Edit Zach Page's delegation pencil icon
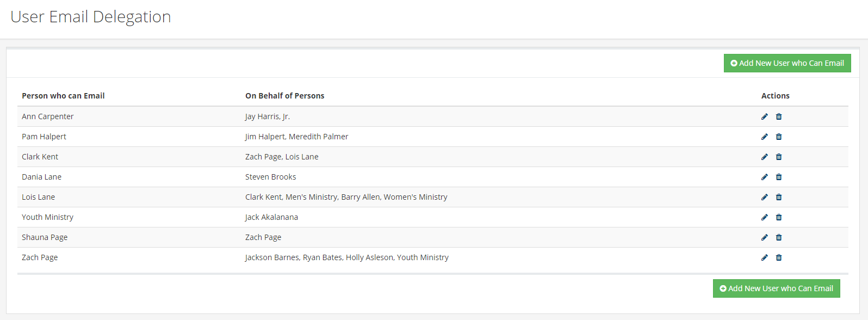Viewport: 868px width, 320px height. 765,257
